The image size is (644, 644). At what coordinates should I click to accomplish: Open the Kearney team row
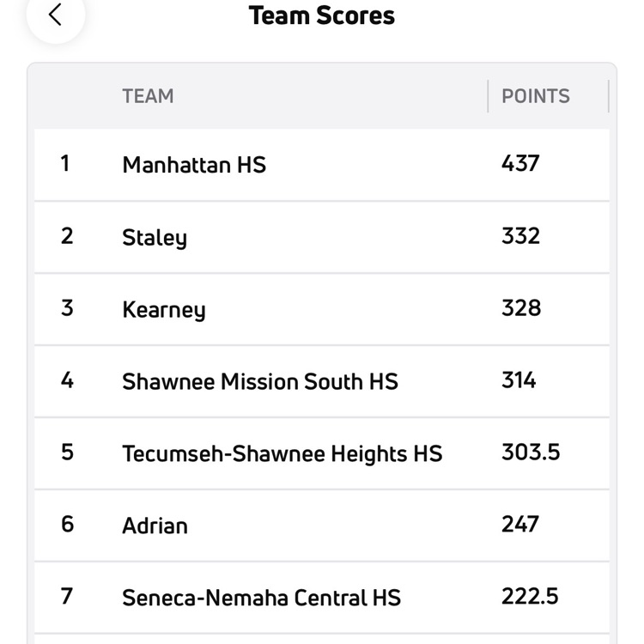pos(164,309)
